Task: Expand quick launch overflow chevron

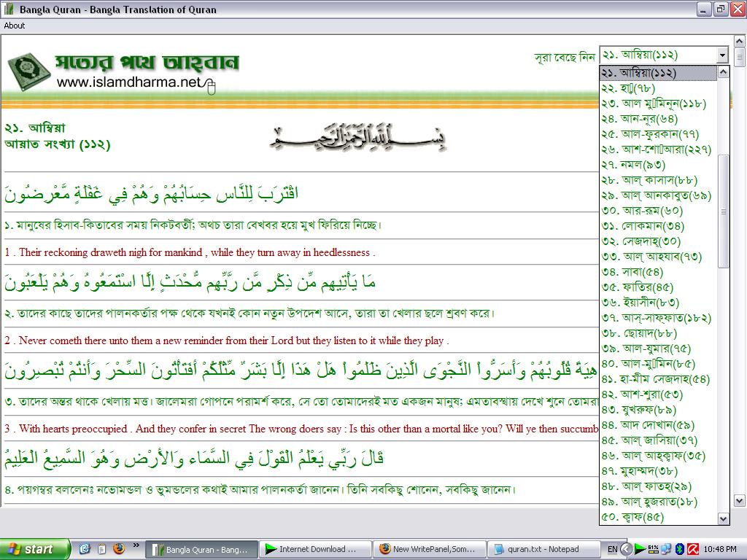Action: (x=136, y=545)
